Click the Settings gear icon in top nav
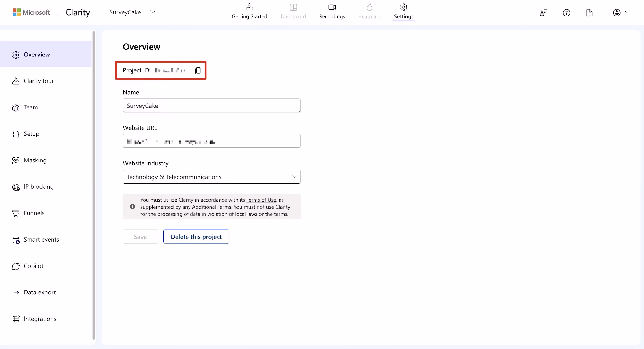 pos(404,7)
